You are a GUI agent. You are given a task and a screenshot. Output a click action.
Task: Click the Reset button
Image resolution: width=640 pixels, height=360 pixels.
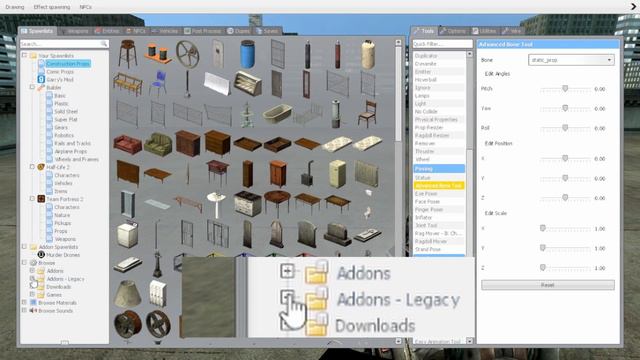(548, 285)
